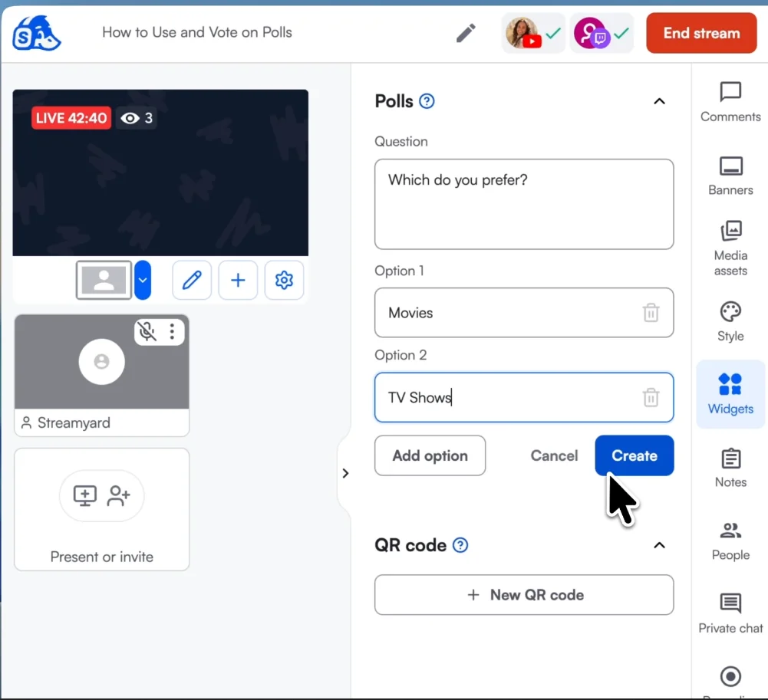Click the share screen icon
Screen dimensions: 768x700
84,496
